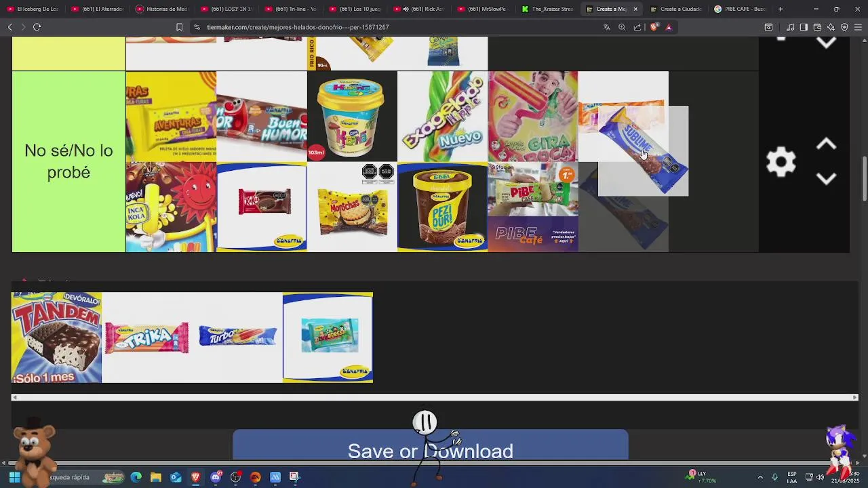
Task: Click microphone icon in system tray
Action: pyautogui.click(x=774, y=477)
